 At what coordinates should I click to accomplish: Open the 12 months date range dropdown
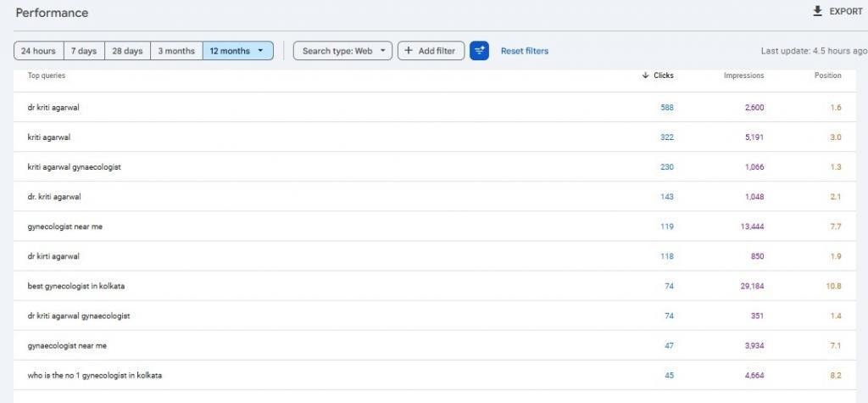[x=238, y=50]
